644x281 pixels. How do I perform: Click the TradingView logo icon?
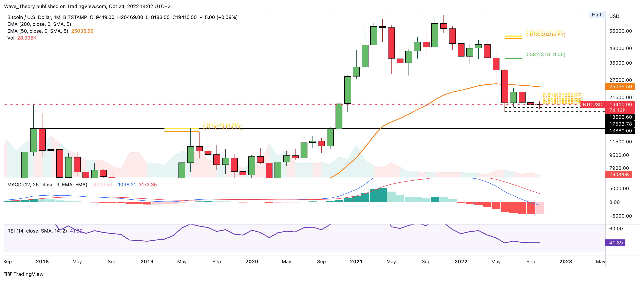click(8, 274)
